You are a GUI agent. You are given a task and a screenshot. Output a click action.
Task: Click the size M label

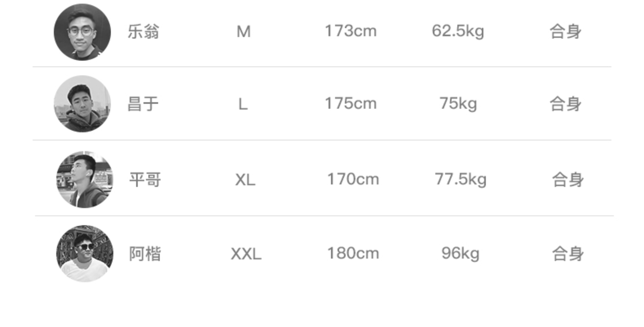pos(244,32)
